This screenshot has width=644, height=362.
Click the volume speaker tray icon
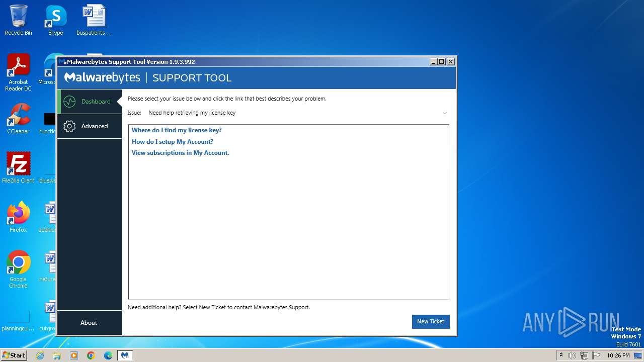pyautogui.click(x=572, y=355)
